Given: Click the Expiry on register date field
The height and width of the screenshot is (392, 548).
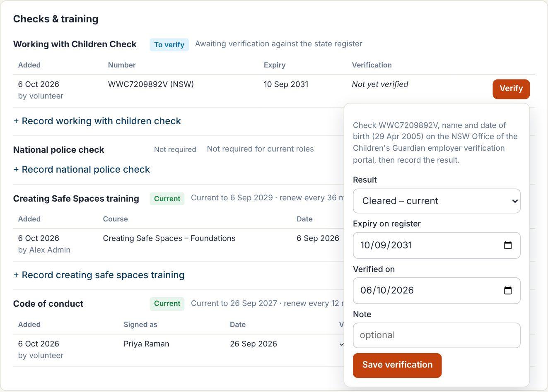Looking at the screenshot, I should pyautogui.click(x=437, y=245).
